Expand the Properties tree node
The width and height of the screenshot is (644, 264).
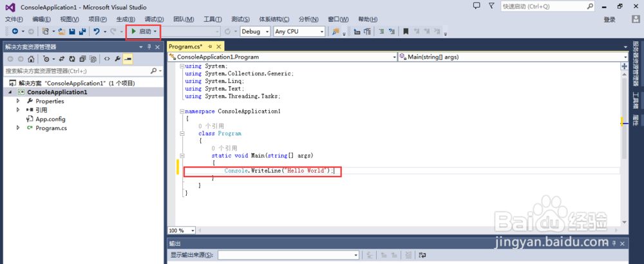tap(18, 101)
